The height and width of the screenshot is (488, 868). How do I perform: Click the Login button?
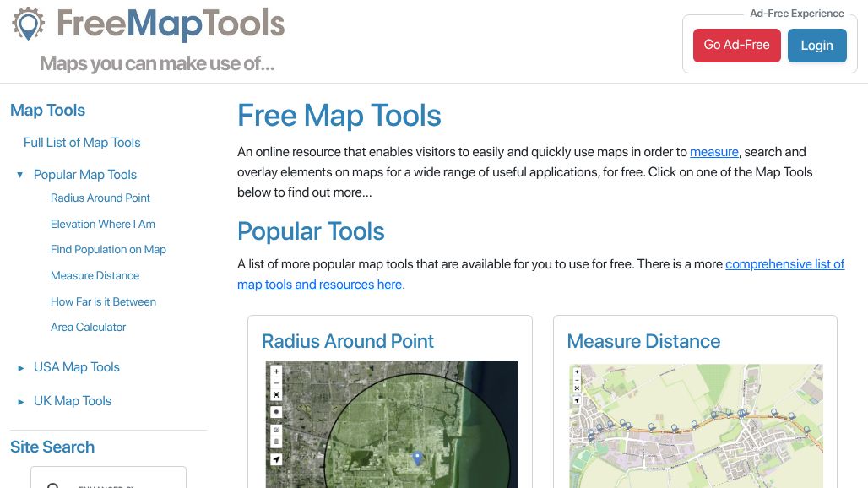pyautogui.click(x=817, y=46)
